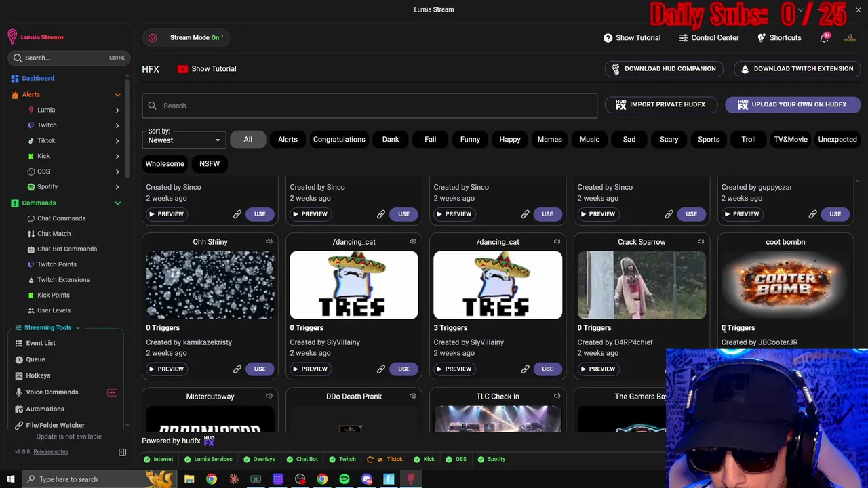Click Upload Your Own on HUDFX

click(x=792, y=104)
